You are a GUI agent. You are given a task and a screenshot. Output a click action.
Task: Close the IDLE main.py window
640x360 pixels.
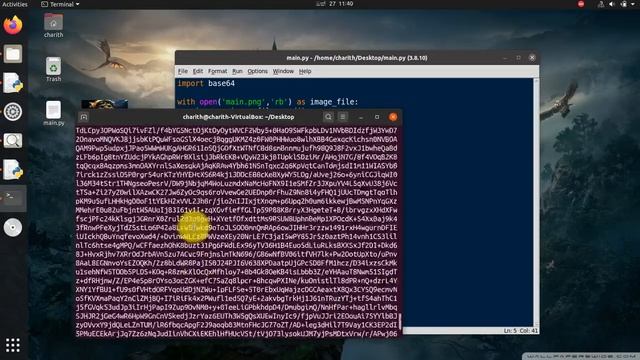532,58
